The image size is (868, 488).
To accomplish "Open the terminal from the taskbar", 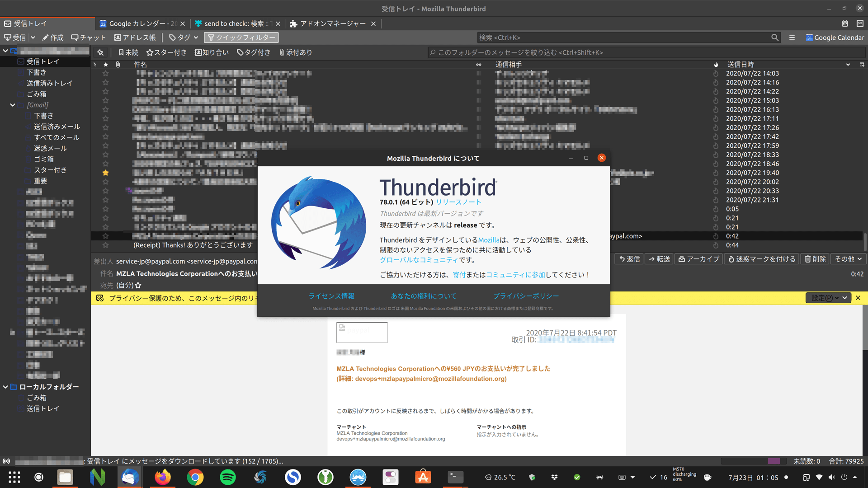I will click(456, 477).
